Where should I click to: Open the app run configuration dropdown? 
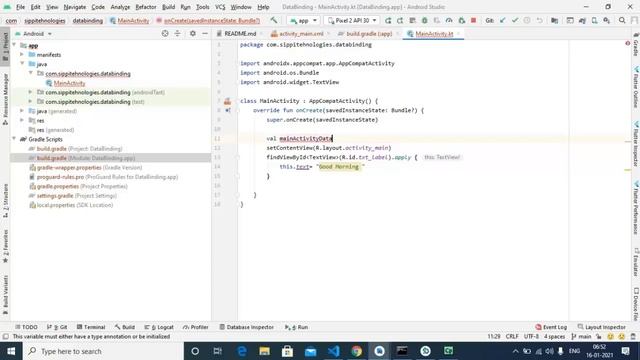tap(303, 20)
